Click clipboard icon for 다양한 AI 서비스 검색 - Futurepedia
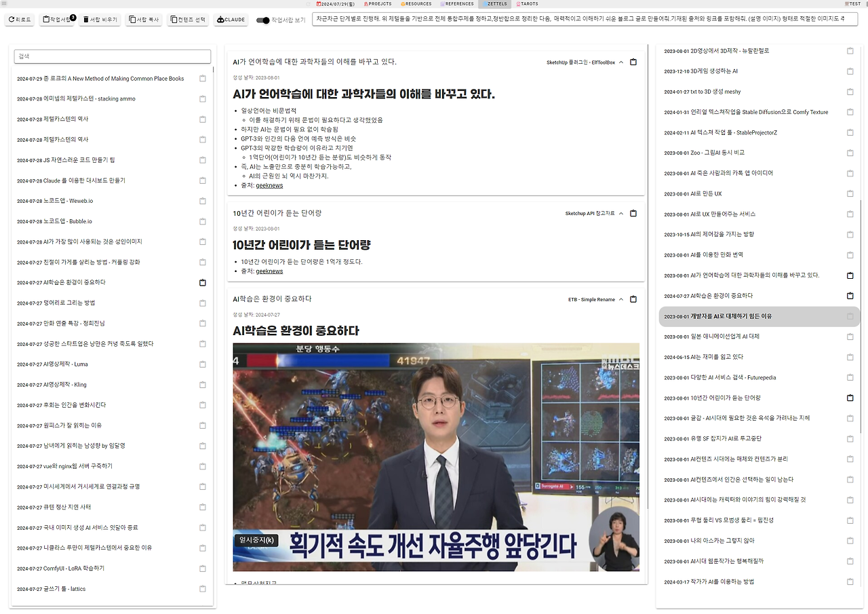This screenshot has width=868, height=614. pos(850,377)
